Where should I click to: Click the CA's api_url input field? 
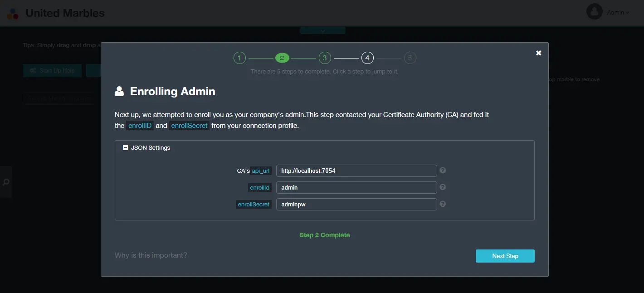point(356,171)
